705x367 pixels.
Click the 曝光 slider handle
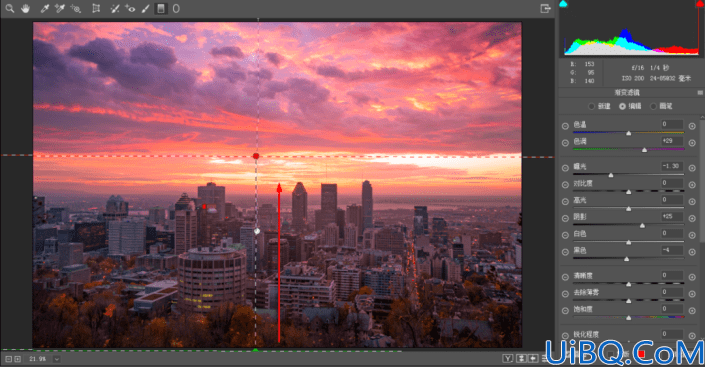point(611,175)
